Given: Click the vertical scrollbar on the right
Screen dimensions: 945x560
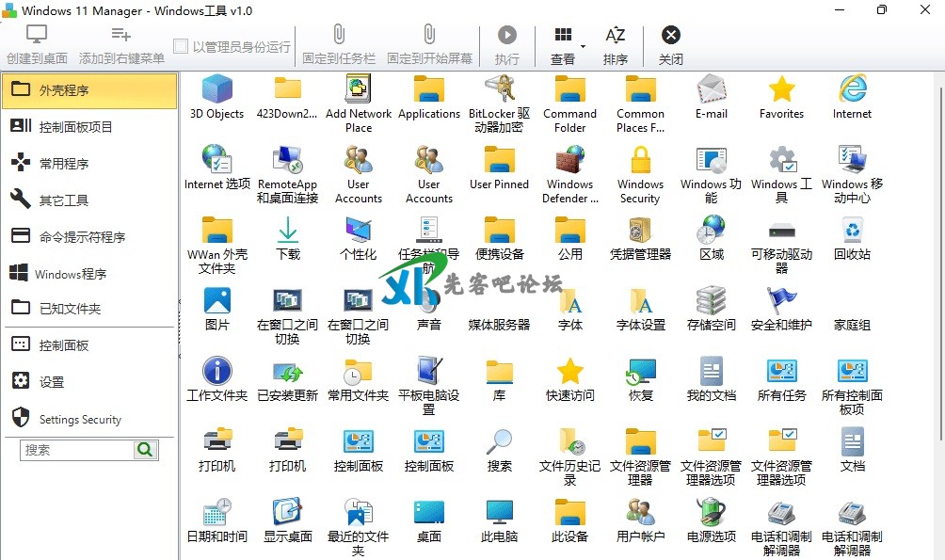Looking at the screenshot, I should (x=937, y=282).
